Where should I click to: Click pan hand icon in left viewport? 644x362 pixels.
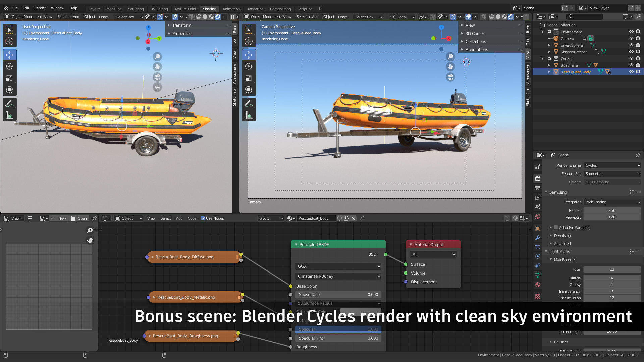pyautogui.click(x=157, y=67)
